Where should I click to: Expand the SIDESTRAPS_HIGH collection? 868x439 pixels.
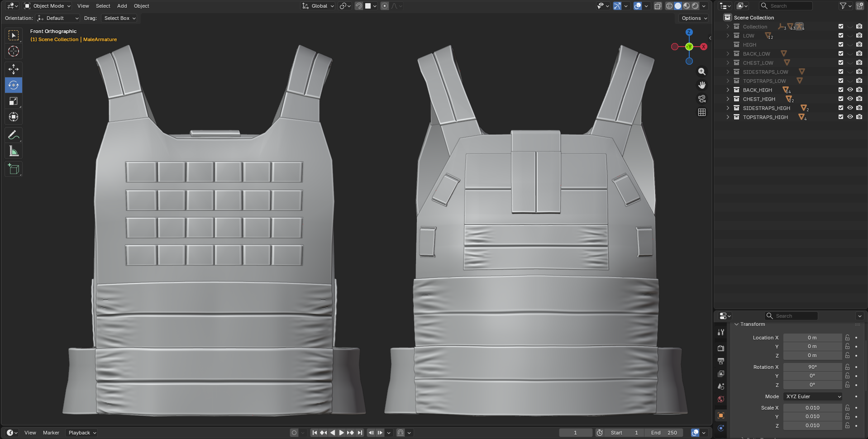click(728, 108)
